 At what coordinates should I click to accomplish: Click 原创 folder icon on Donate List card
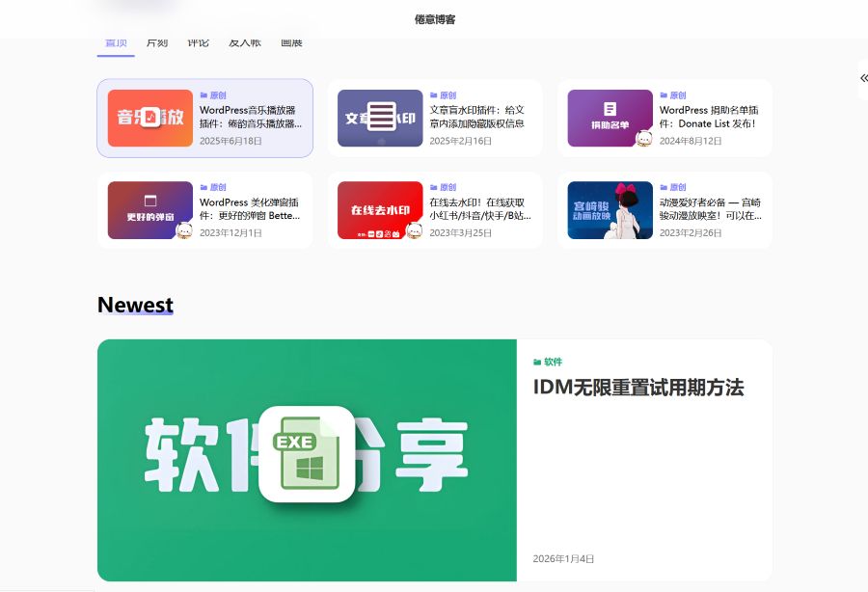pos(664,95)
